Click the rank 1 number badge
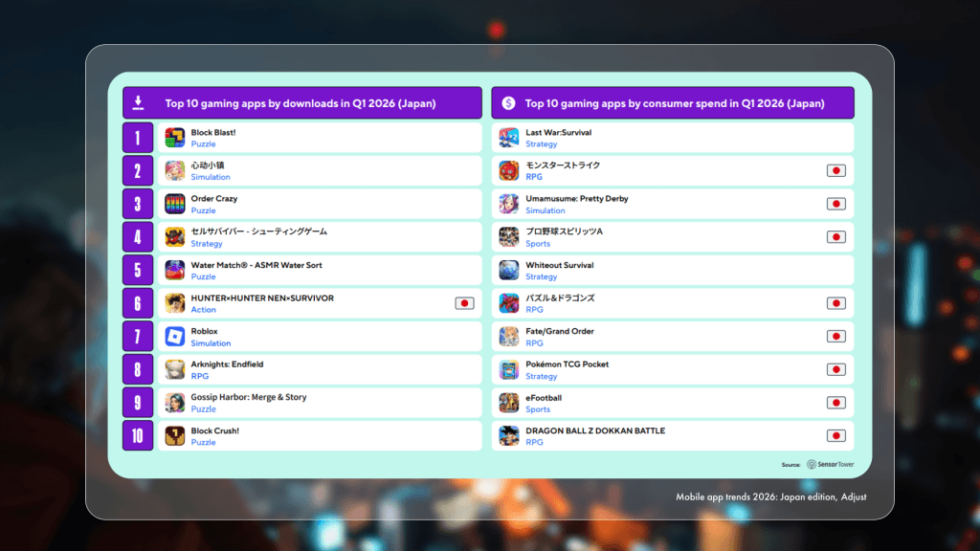The height and width of the screenshot is (551, 980). click(138, 138)
